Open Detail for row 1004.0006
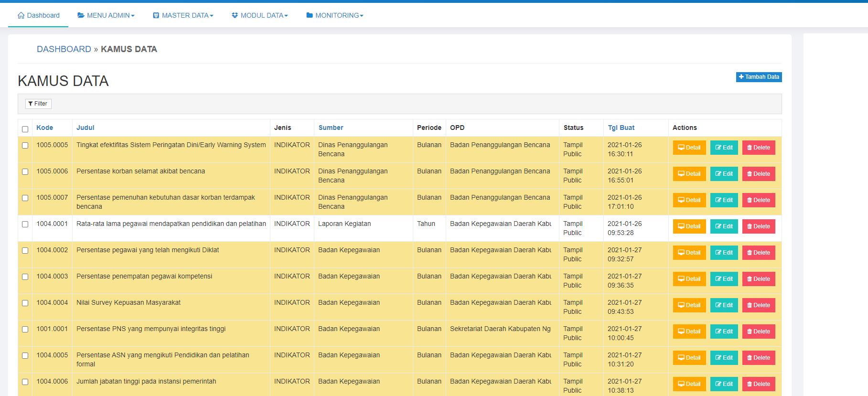This screenshot has width=868, height=396. tap(689, 384)
